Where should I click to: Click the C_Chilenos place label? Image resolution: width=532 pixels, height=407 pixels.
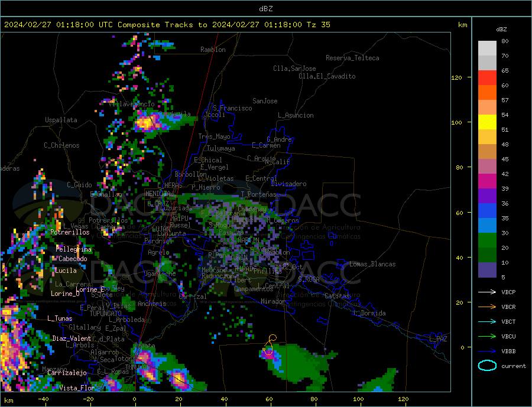point(61,145)
